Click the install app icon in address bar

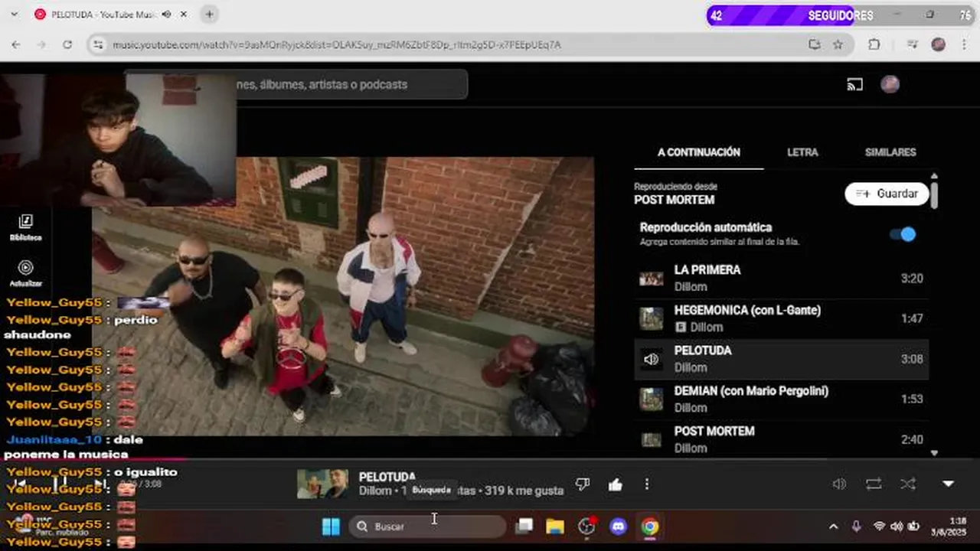[x=814, y=45]
